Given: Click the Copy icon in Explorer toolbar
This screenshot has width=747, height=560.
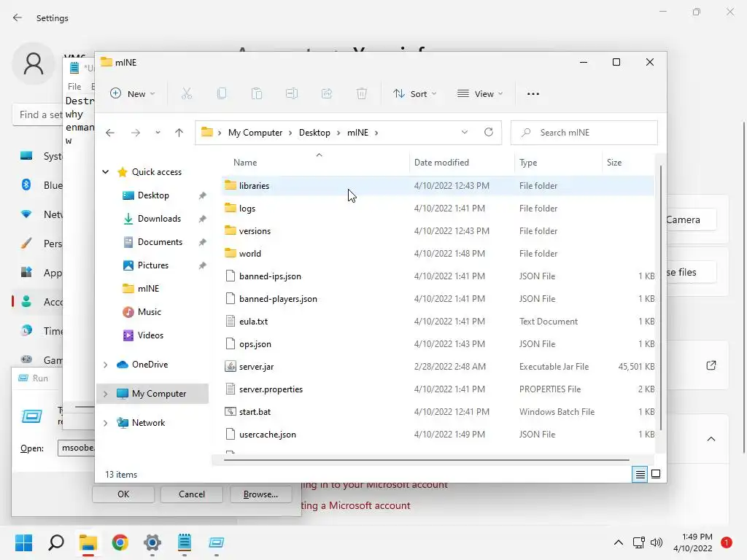Looking at the screenshot, I should point(222,94).
